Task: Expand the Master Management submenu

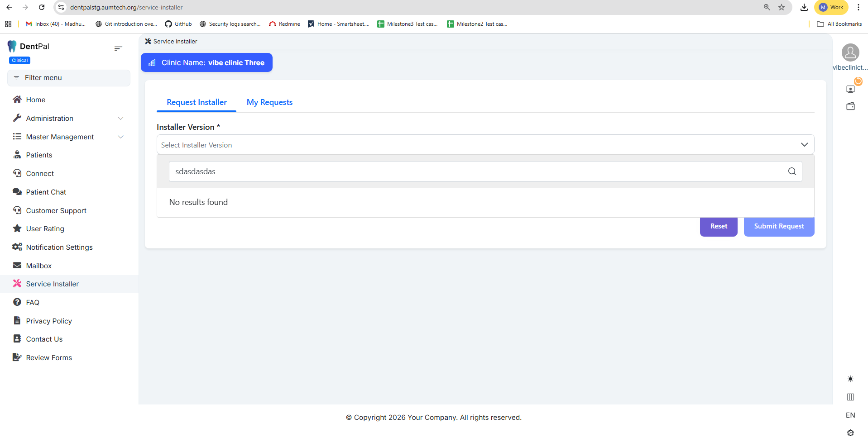Action: click(x=120, y=137)
